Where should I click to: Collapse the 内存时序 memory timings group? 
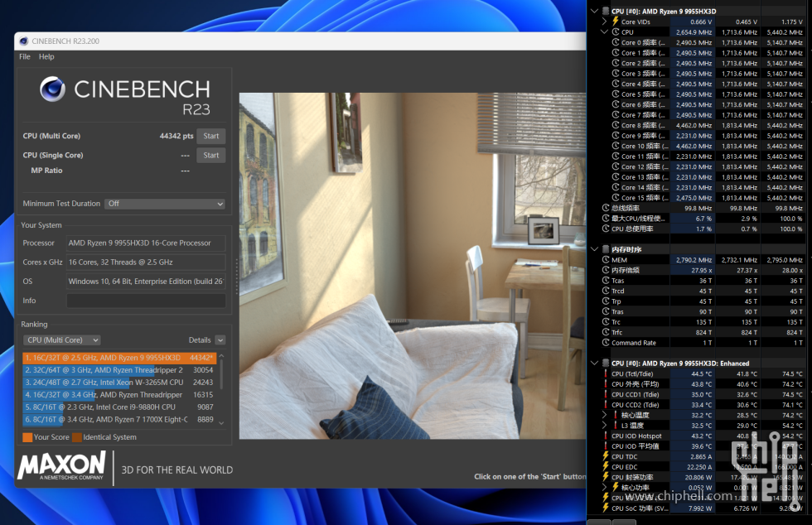click(x=595, y=249)
